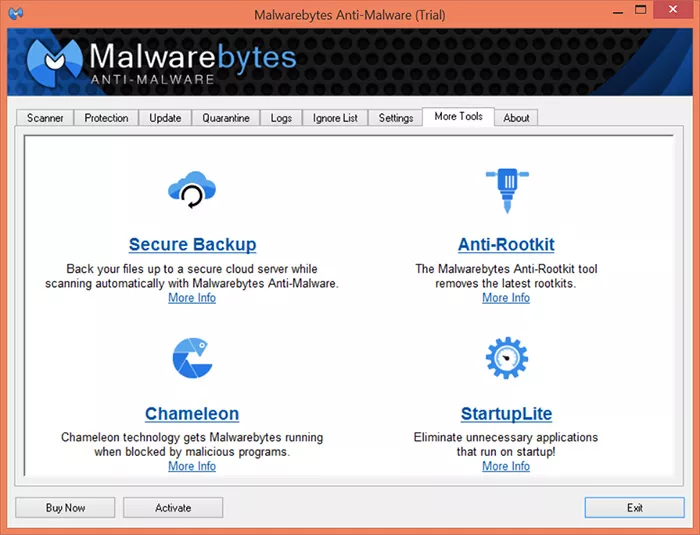
Task: Click the text 'when blocked by malicious programs.'
Action: (x=192, y=451)
